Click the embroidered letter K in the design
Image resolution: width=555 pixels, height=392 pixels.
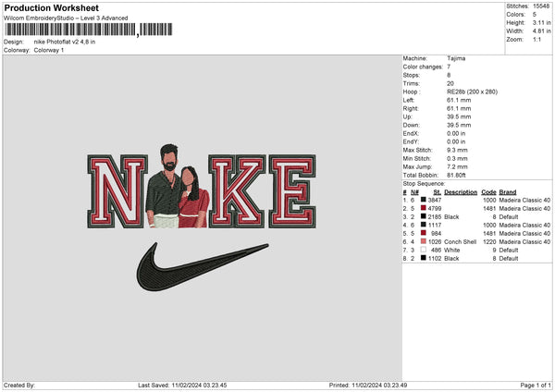pyautogui.click(x=237, y=191)
